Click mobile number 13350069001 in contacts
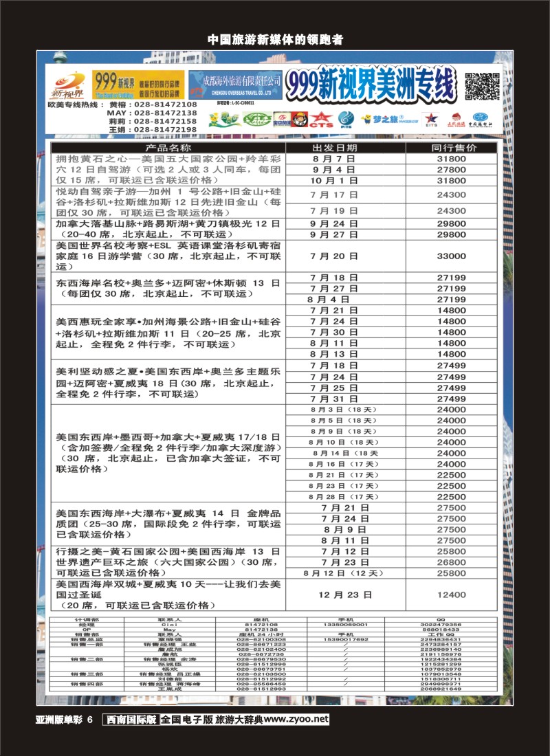550x756 pixels. [x=346, y=624]
